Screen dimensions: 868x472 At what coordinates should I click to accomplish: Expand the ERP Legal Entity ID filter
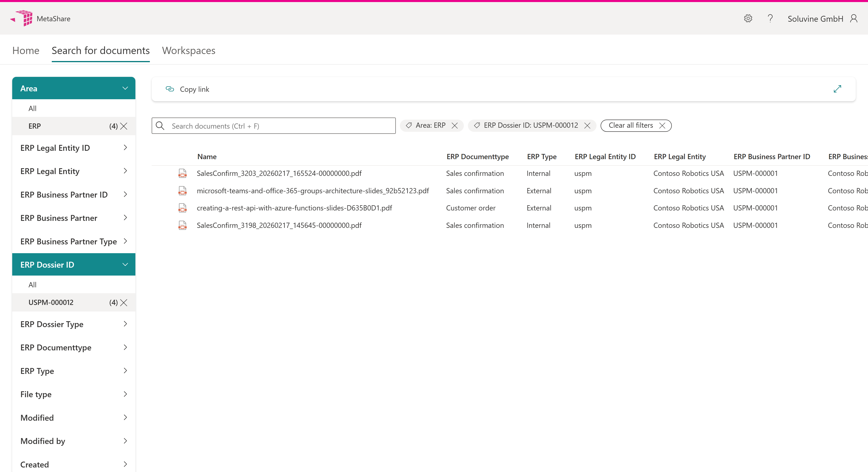tap(125, 148)
